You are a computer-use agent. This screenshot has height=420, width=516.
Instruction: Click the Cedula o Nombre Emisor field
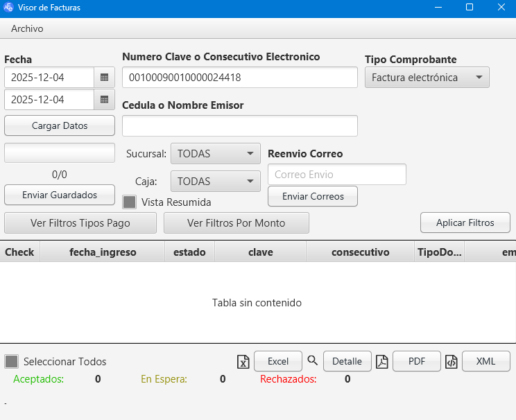[239, 126]
